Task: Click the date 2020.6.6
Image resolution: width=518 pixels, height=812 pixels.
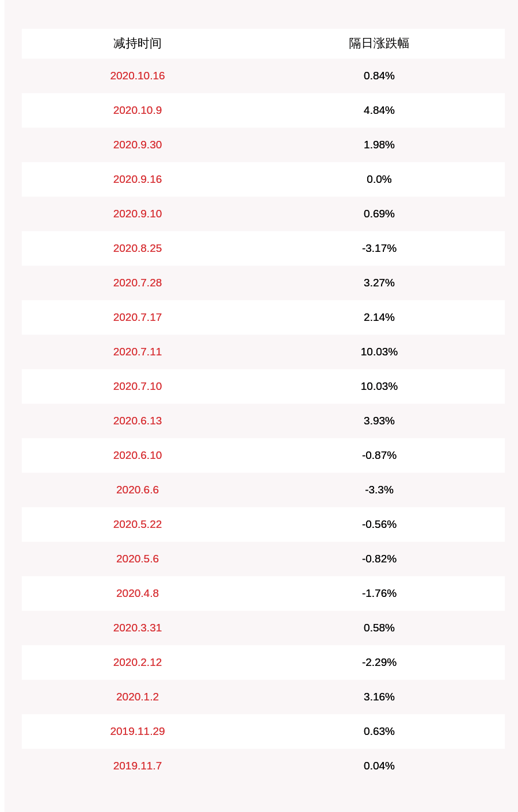Action: coord(137,490)
